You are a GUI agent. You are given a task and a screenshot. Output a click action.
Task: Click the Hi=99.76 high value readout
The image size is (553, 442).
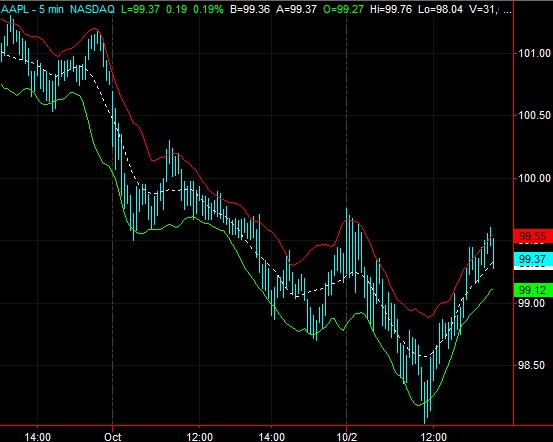391,9
